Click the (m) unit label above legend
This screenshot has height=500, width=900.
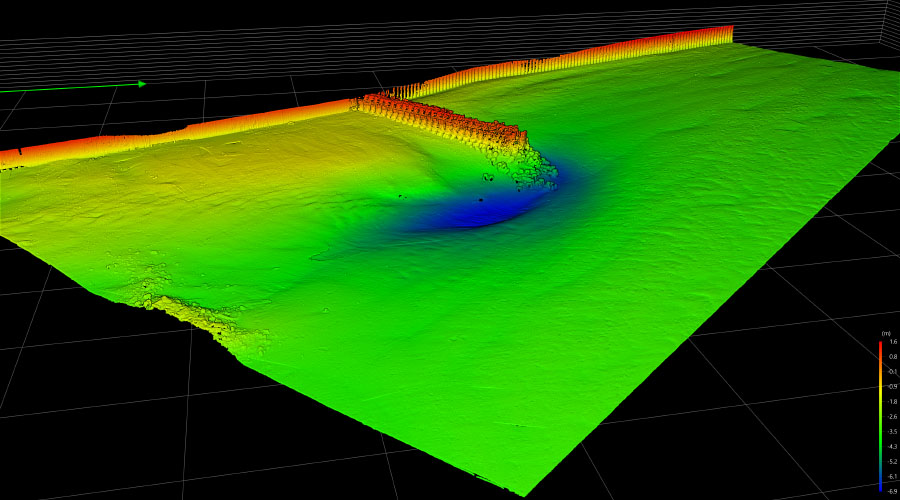[885, 332]
